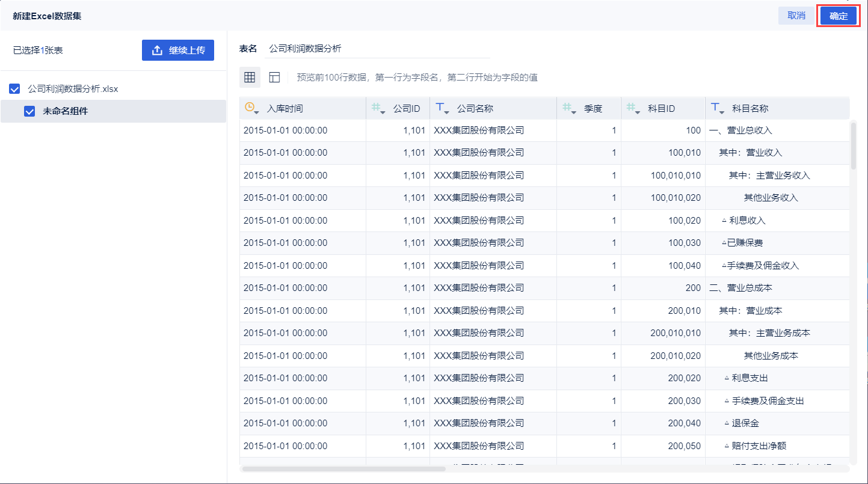868x484 pixels.
Task: Change the 公司名称 column data type
Action: [442, 108]
